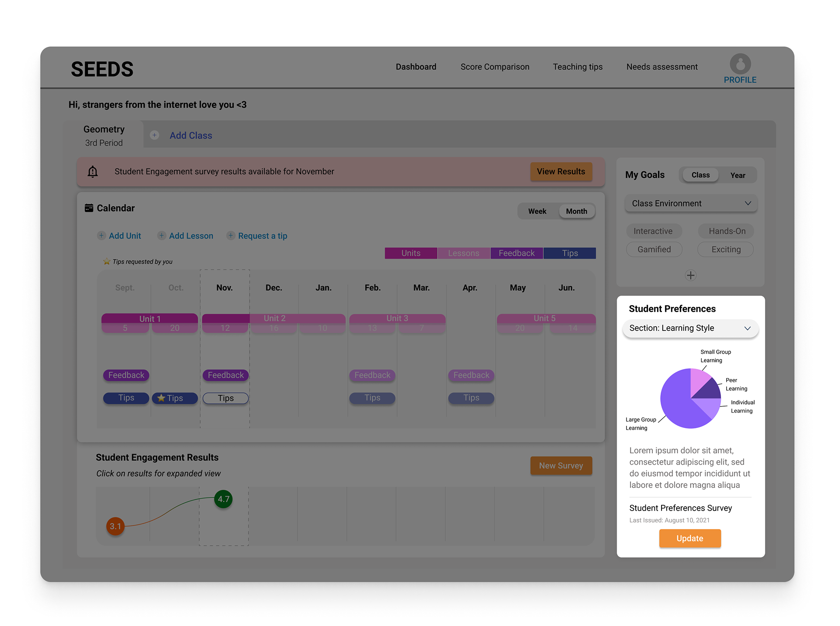Select the Dec. month column header

pos(274,288)
